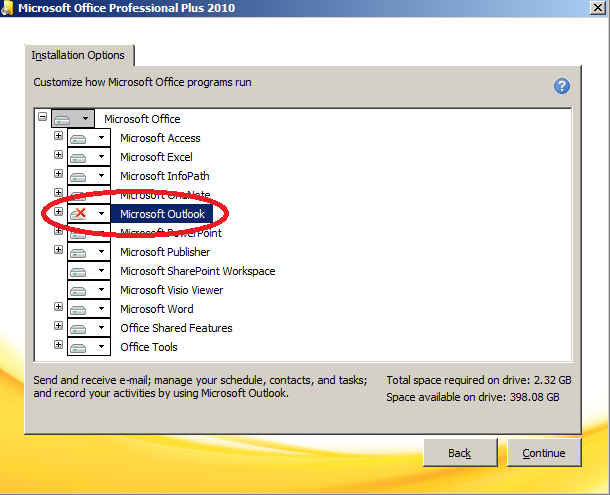Expand the Microsoft Access tree node
This screenshot has width=610, height=495.
(58, 136)
